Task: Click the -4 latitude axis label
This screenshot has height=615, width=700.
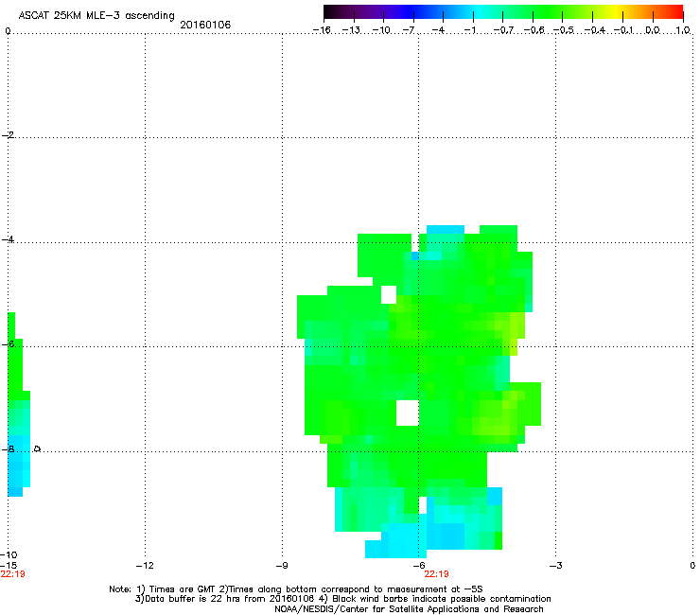Action: (x=9, y=239)
